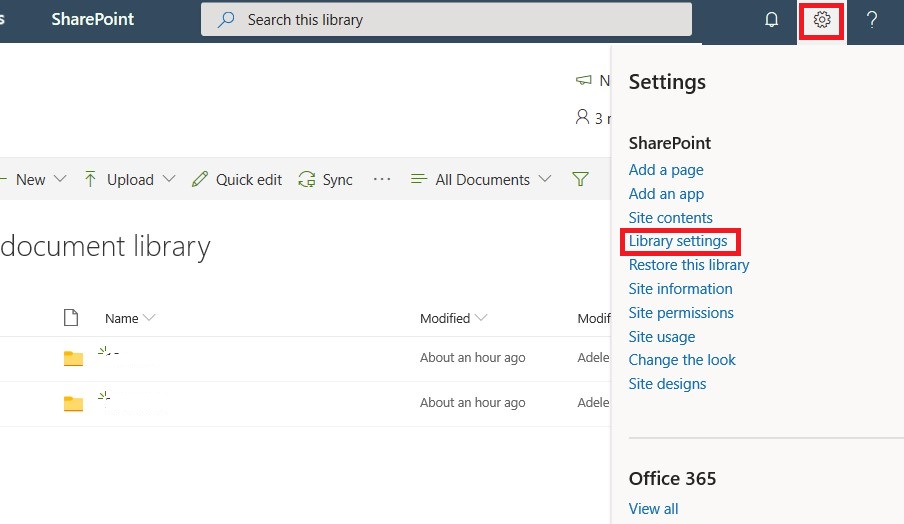The height and width of the screenshot is (524, 904).
Task: Open the help question mark icon
Action: [872, 20]
